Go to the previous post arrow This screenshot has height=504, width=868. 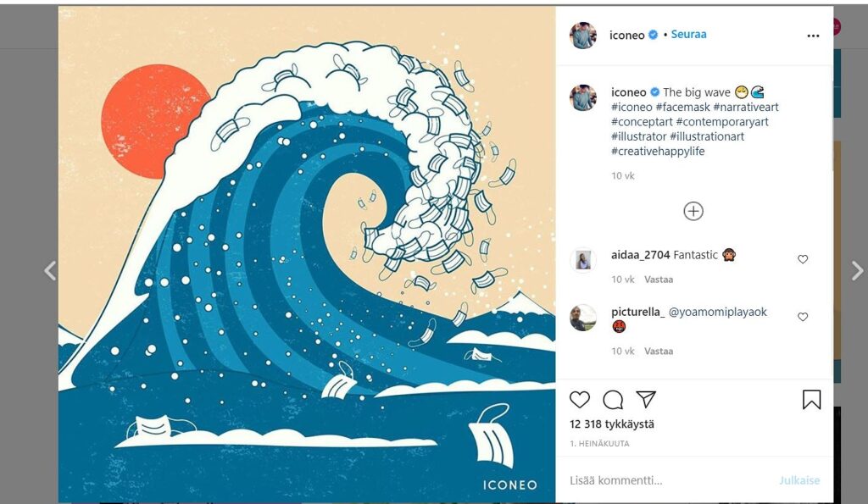pyautogui.click(x=50, y=271)
